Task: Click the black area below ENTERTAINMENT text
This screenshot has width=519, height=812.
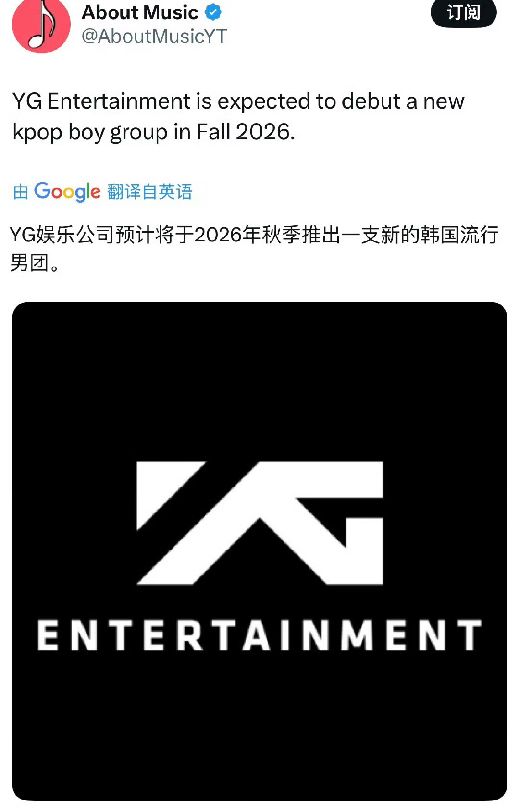Action: point(259,726)
